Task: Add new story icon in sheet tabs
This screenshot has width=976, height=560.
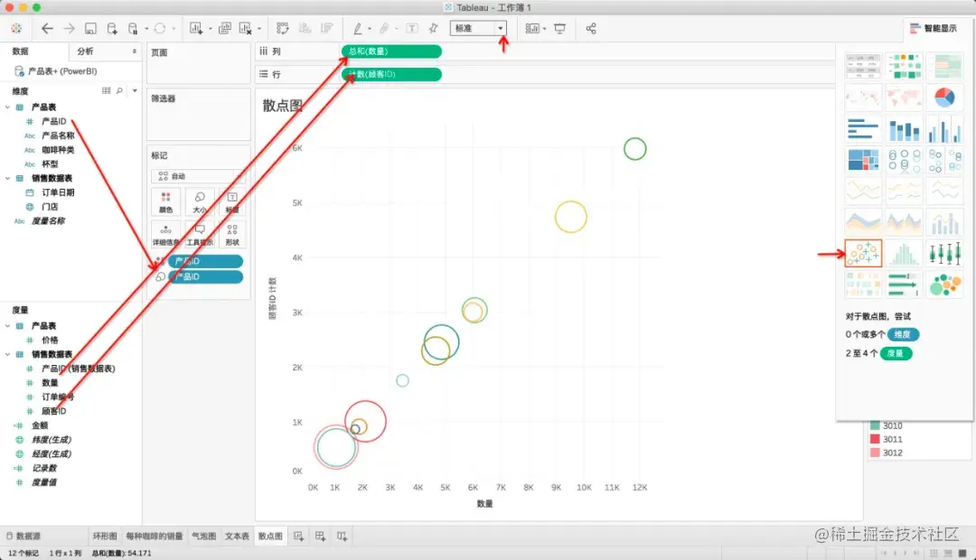Action: 342,536
